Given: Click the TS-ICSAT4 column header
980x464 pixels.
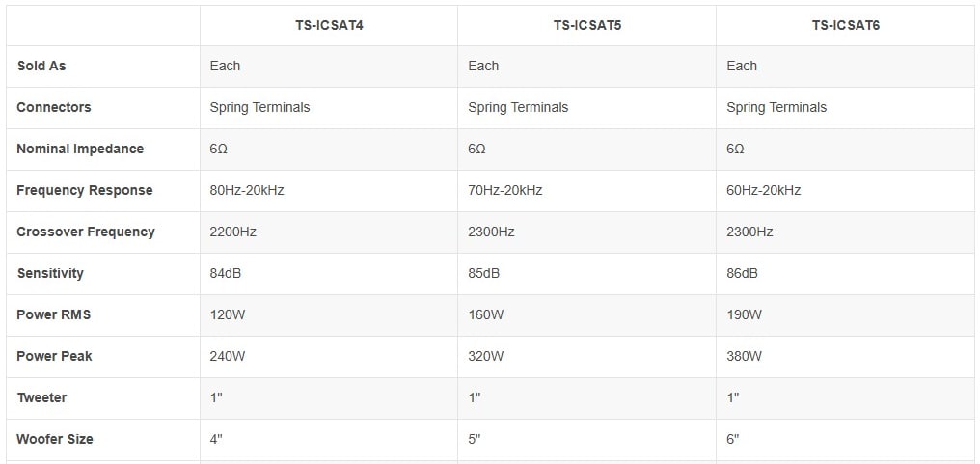Looking at the screenshot, I should (329, 26).
